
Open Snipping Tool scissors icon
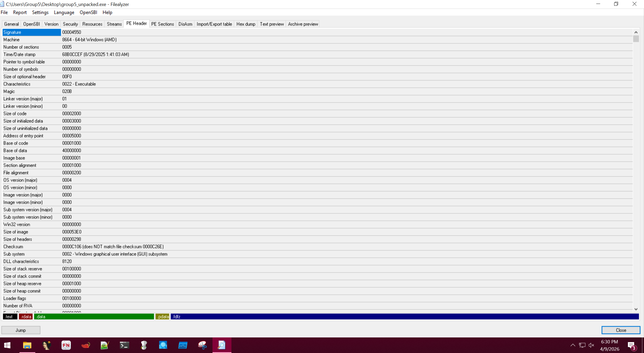click(202, 345)
